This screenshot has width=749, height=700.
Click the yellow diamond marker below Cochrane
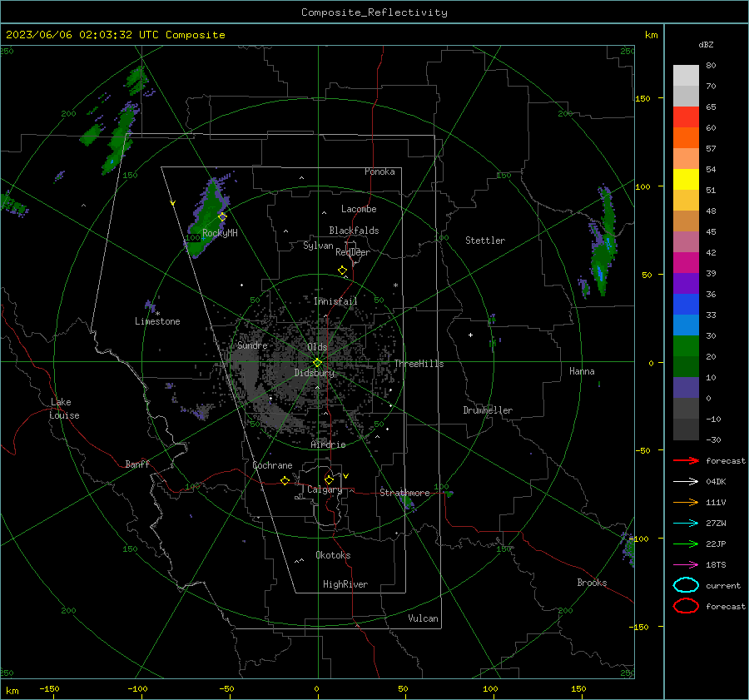[x=285, y=480]
